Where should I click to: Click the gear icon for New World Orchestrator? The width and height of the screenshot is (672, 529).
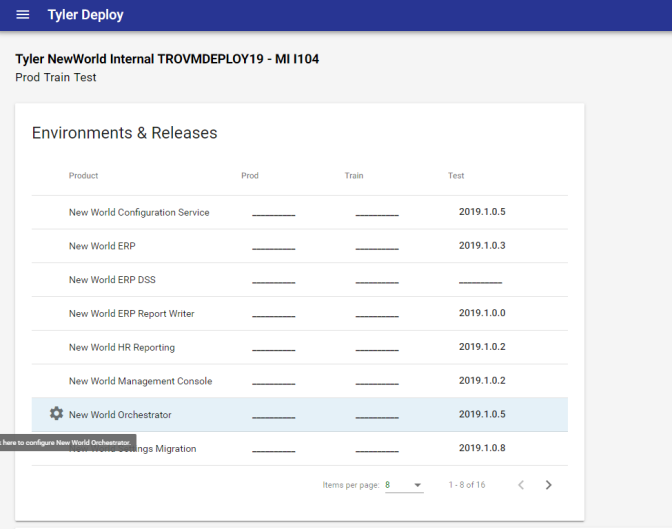(56, 414)
